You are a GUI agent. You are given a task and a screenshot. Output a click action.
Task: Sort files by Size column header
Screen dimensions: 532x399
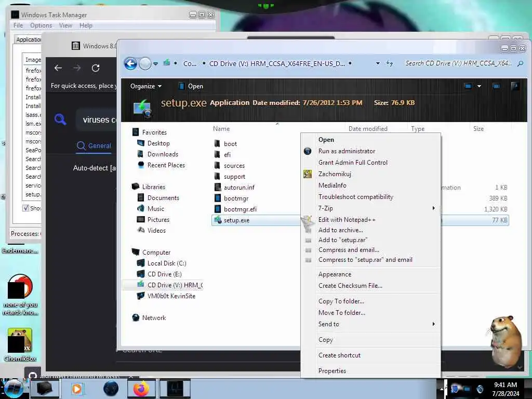pos(478,129)
